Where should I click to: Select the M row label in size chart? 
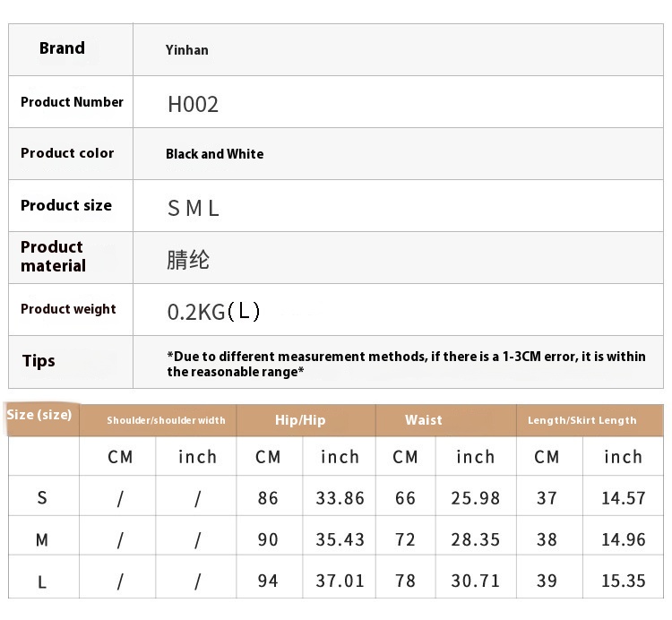42,539
